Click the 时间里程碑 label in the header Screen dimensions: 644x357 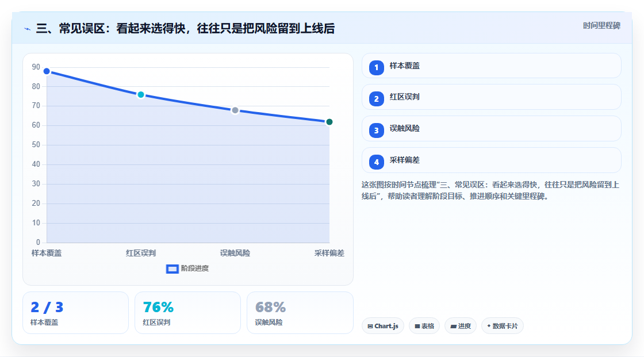[x=601, y=26]
